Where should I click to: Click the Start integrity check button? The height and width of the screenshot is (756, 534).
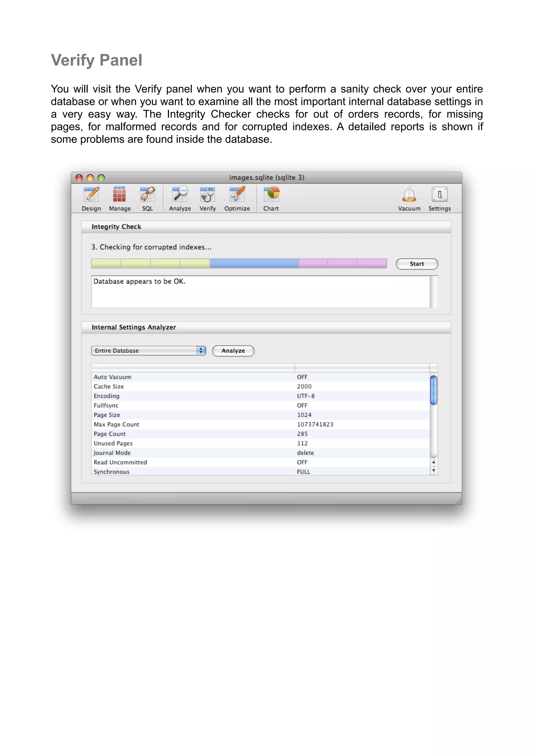pos(417,264)
